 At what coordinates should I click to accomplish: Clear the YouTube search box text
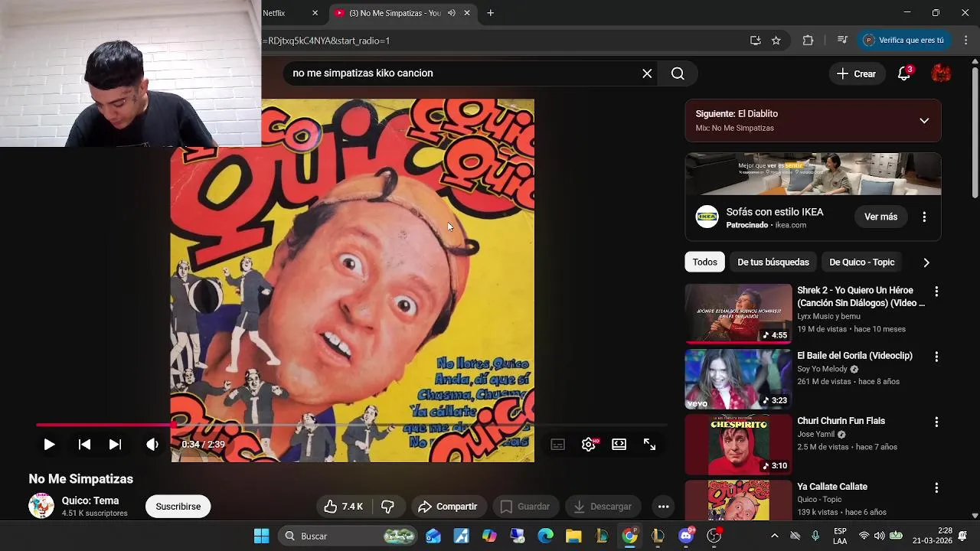coord(647,73)
